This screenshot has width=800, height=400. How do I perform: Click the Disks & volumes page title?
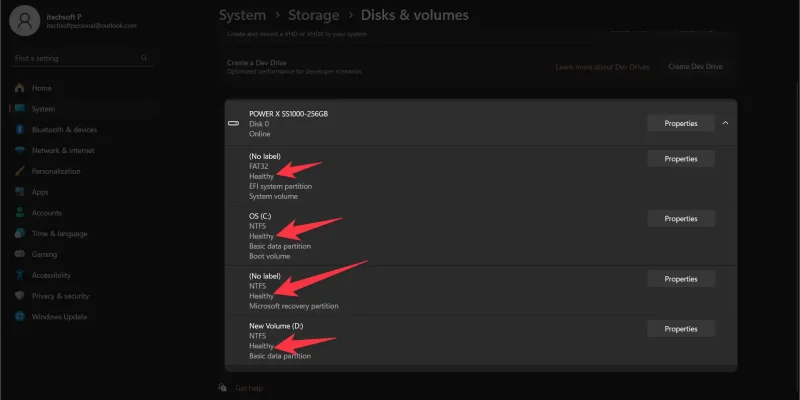415,15
